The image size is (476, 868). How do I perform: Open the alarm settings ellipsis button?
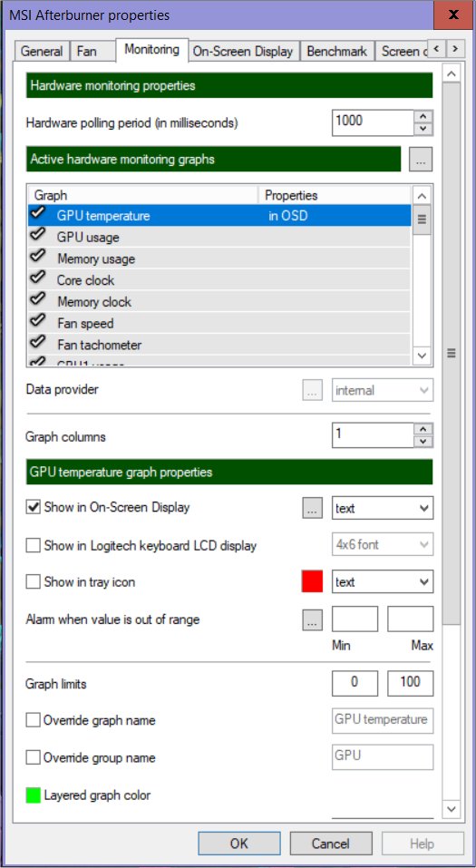tap(312, 619)
